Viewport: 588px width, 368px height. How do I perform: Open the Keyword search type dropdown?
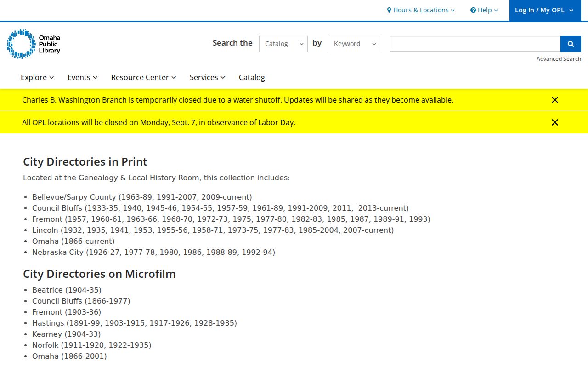354,44
